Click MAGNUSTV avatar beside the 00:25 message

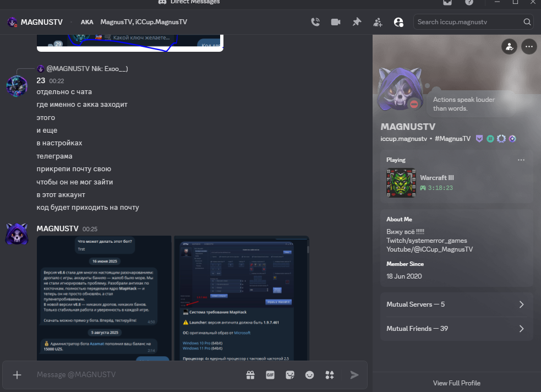tap(17, 234)
